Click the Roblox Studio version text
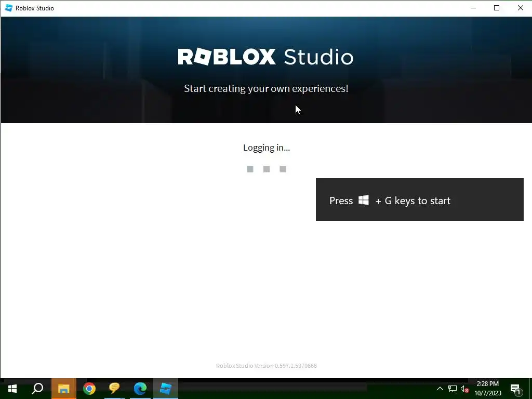The image size is (532, 399). (267, 366)
